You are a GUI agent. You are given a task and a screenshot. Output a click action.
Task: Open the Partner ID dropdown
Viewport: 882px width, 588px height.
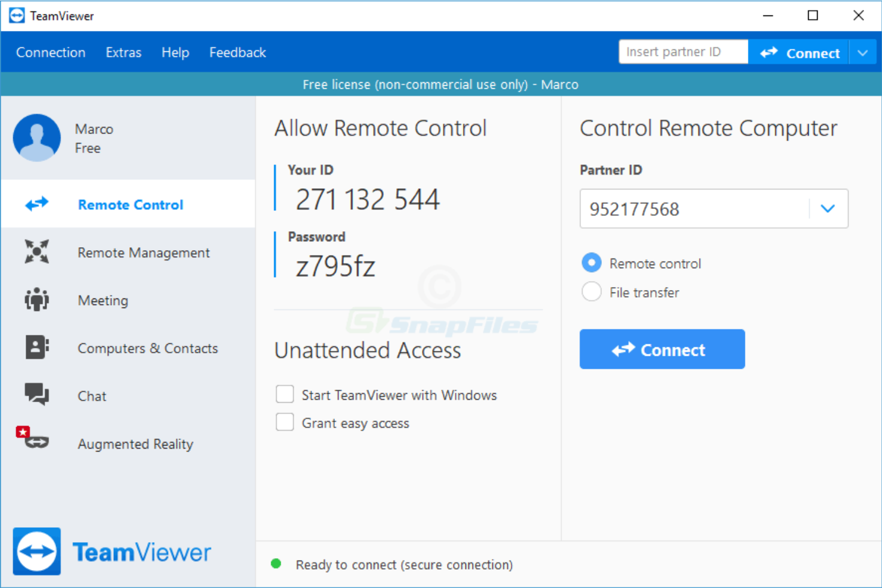827,209
